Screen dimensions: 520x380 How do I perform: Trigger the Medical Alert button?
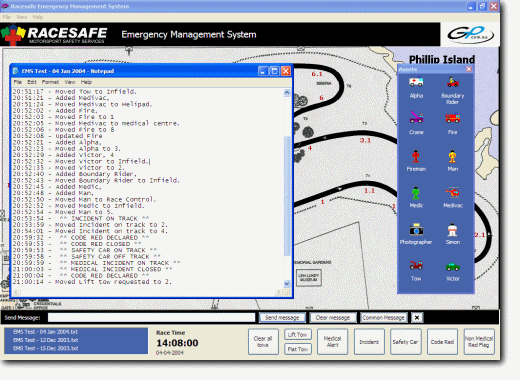pyautogui.click(x=332, y=342)
